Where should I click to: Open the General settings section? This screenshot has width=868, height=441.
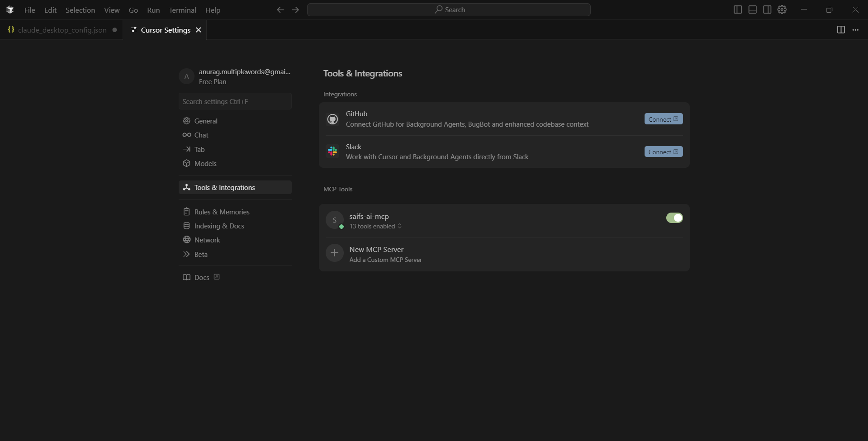235,121
